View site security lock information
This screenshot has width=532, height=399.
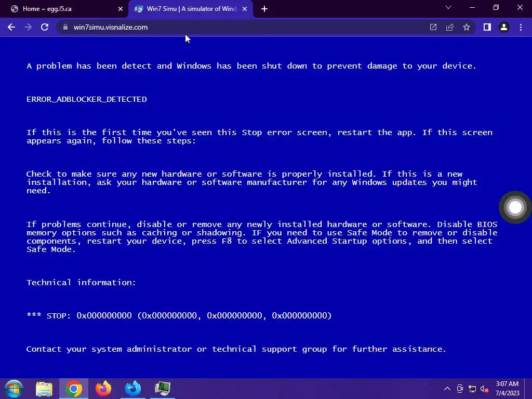click(65, 27)
